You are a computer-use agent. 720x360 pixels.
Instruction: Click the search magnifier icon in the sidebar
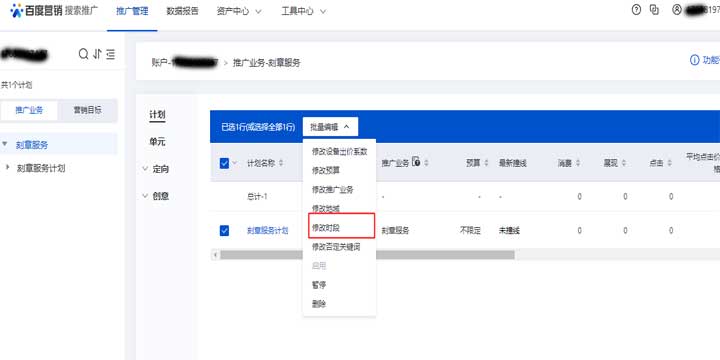tap(83, 54)
